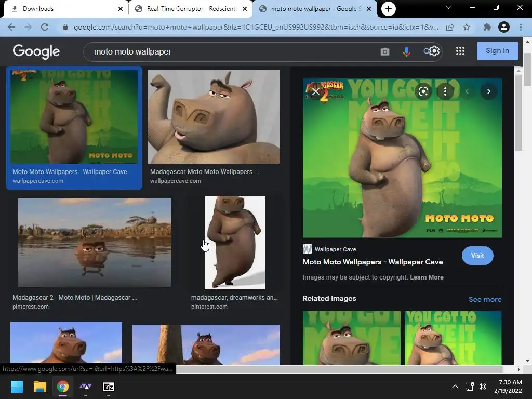The image size is (532, 399).
Task: Open the Learn More copyright link
Action: pos(427,277)
